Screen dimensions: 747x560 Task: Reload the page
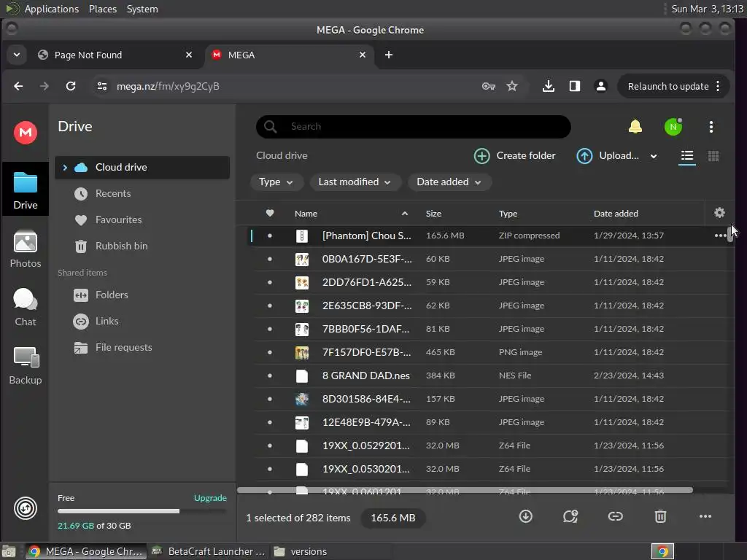[71, 86]
